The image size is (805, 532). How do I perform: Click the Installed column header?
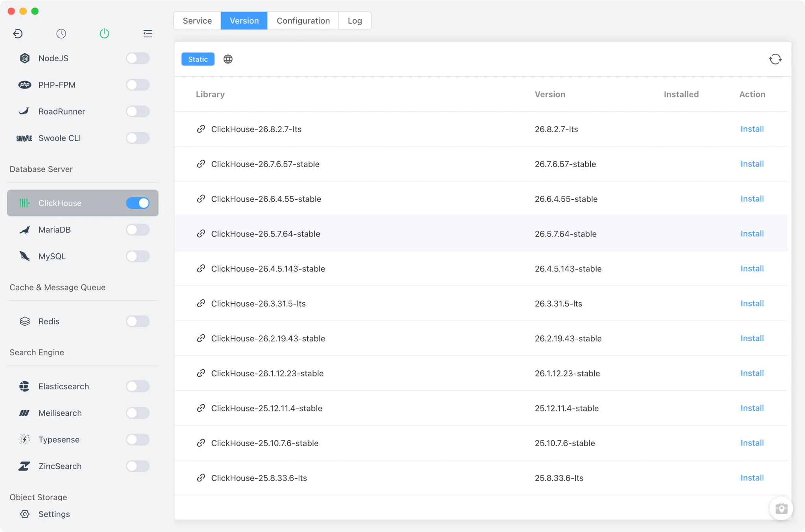[681, 94]
